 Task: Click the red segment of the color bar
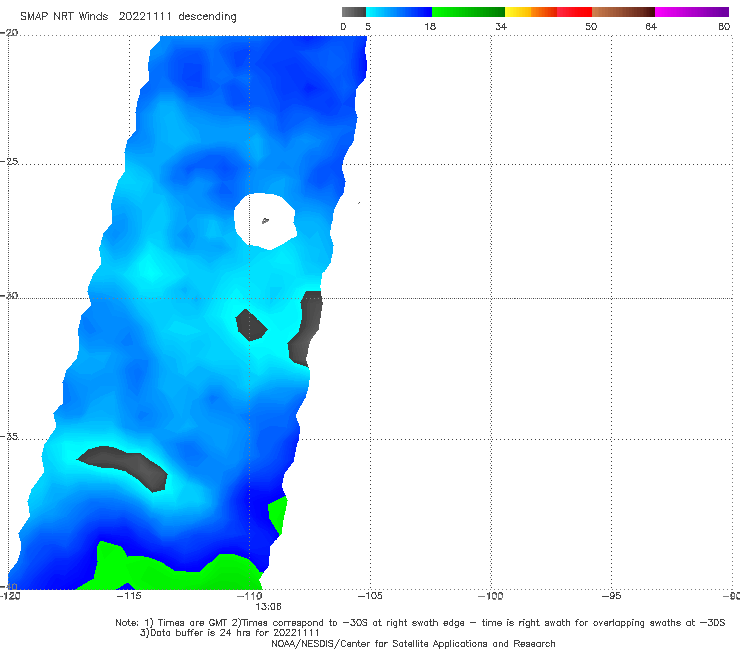coord(574,12)
